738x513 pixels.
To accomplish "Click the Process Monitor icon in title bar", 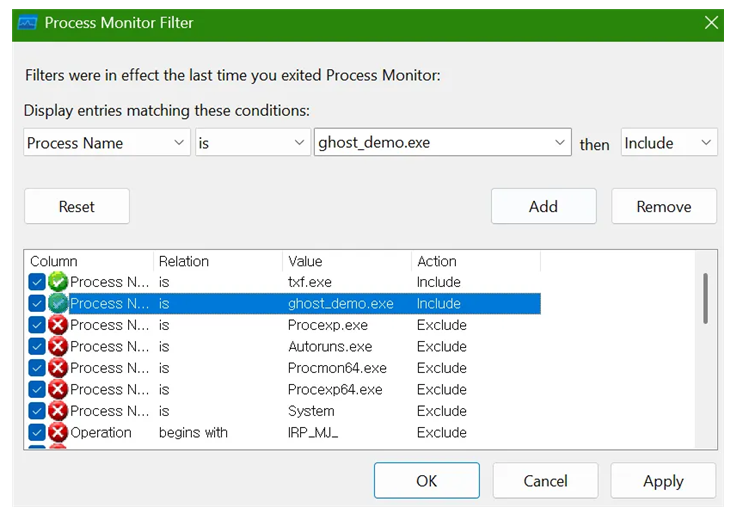I will [x=28, y=23].
